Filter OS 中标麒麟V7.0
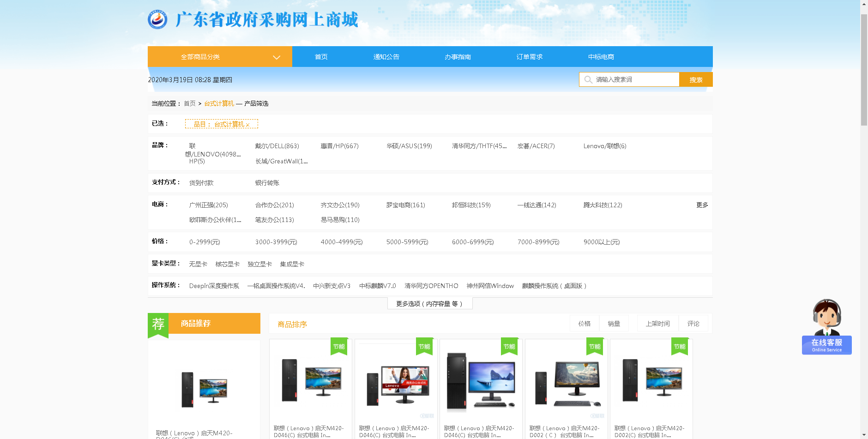Screen dimensions: 868x439 point(378,286)
